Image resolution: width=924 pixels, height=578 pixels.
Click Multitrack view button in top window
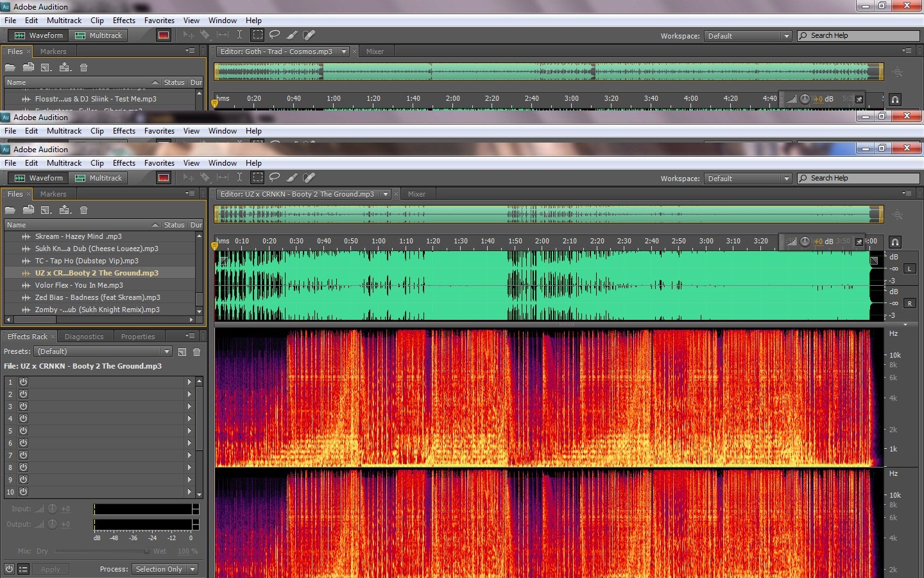(x=99, y=35)
